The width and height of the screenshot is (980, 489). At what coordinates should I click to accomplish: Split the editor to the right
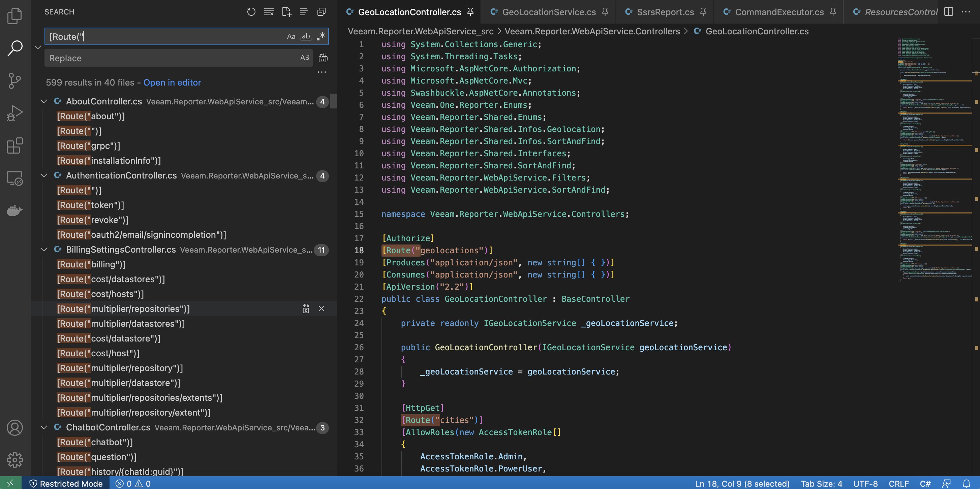click(949, 12)
